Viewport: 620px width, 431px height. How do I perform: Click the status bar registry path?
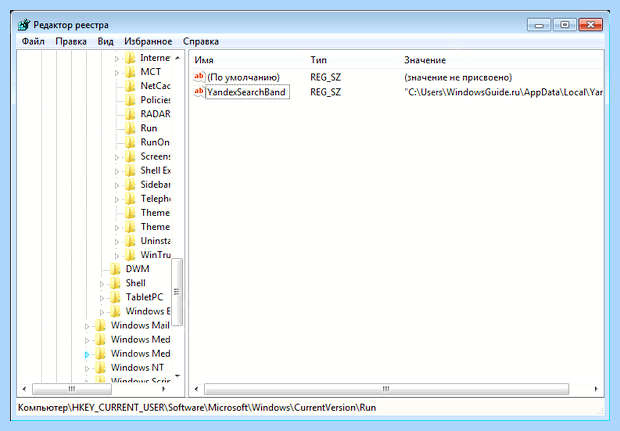click(x=197, y=408)
